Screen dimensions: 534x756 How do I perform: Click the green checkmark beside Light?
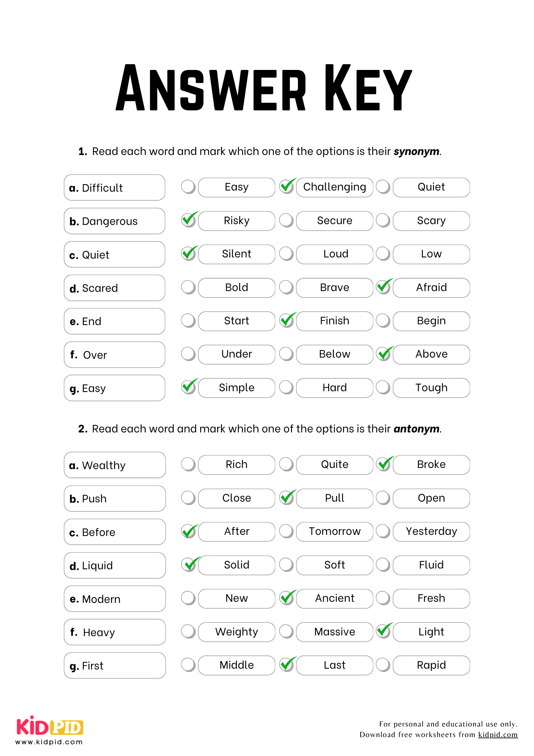[384, 631]
